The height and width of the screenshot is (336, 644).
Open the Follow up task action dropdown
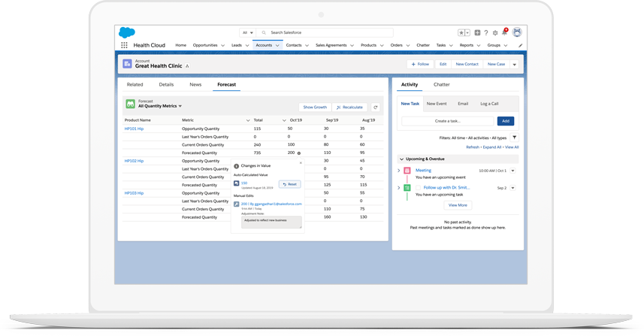513,188
